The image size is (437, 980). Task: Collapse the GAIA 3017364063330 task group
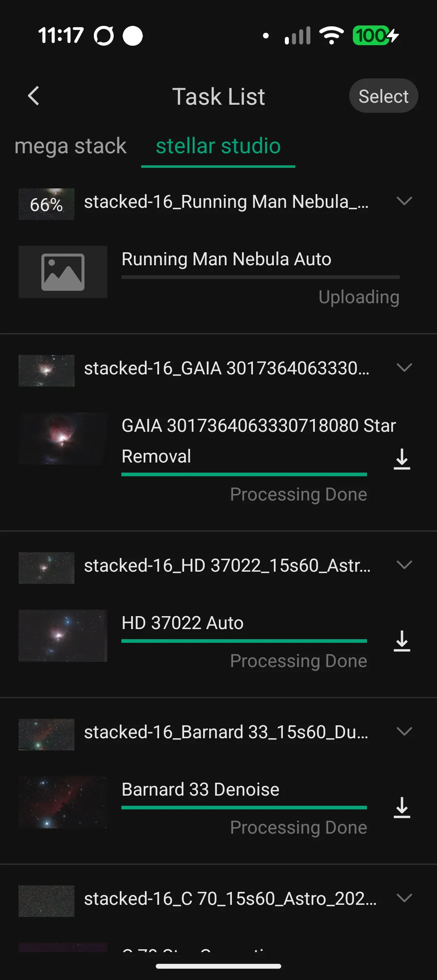404,367
